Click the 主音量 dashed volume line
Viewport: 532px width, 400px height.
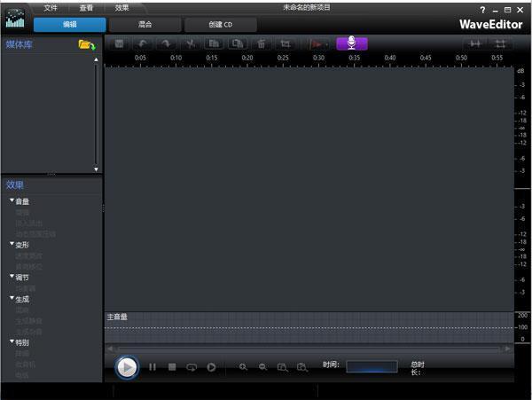click(x=309, y=328)
